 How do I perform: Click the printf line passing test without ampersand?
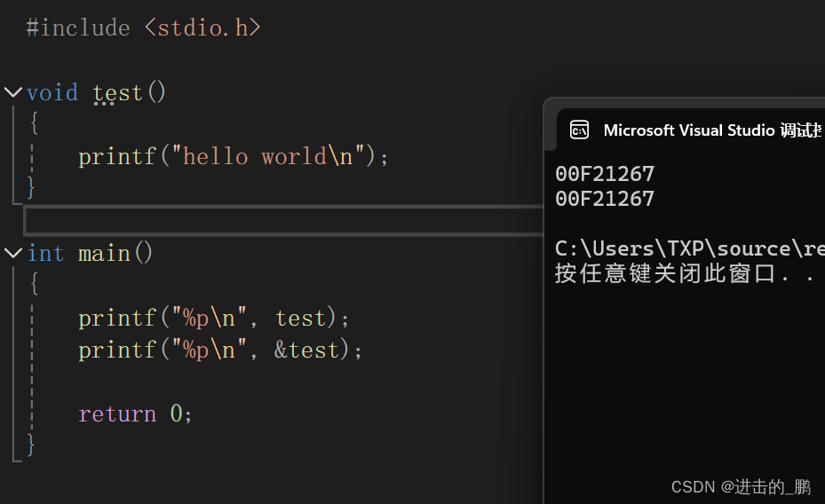click(214, 319)
